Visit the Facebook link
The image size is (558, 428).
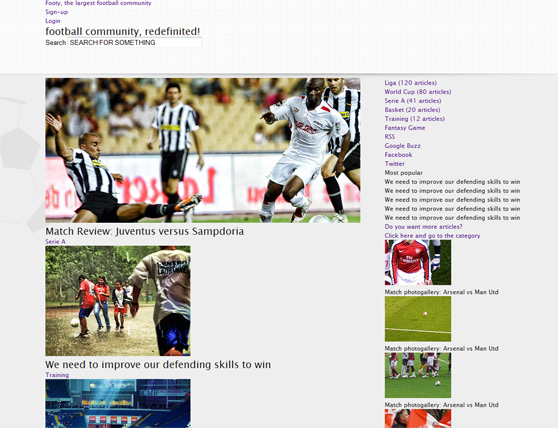pyautogui.click(x=398, y=155)
